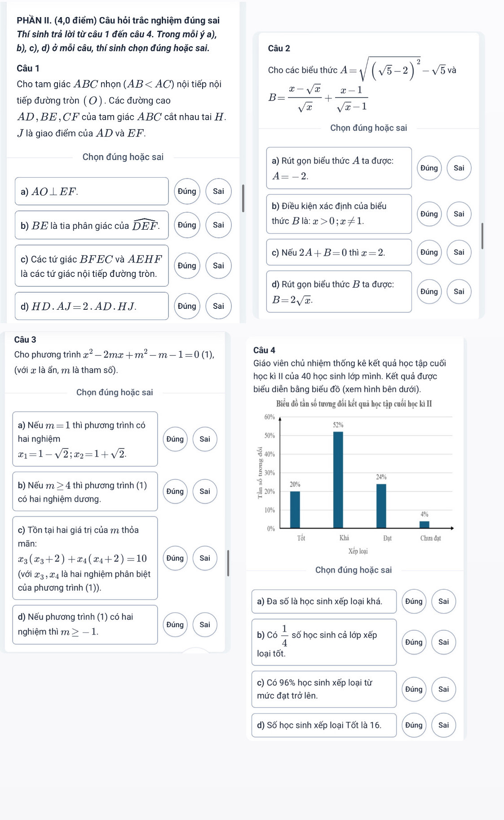This screenshot has height=820, width=504.
Task: Select Sai for nghiệm thì m≥-1 statement
Action: (205, 624)
